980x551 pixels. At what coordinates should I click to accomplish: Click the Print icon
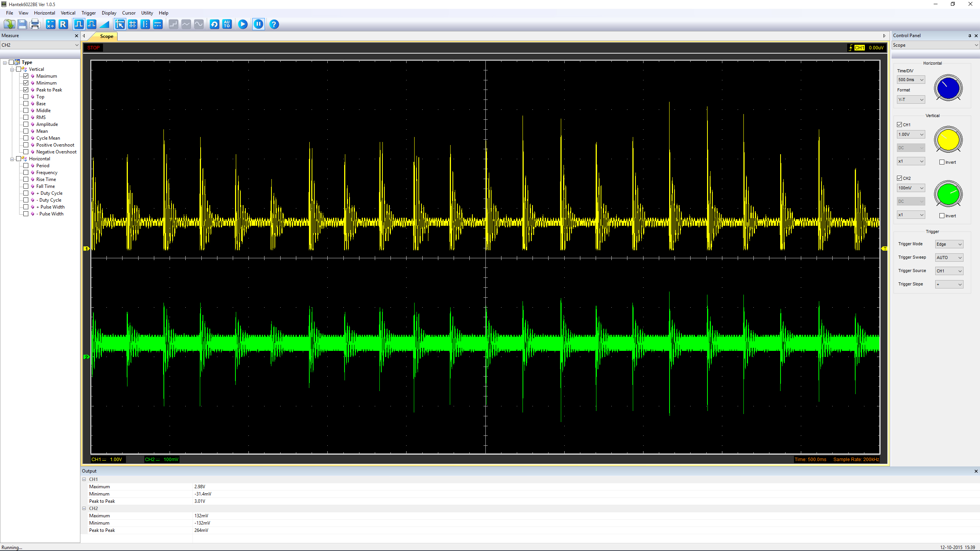(x=35, y=24)
